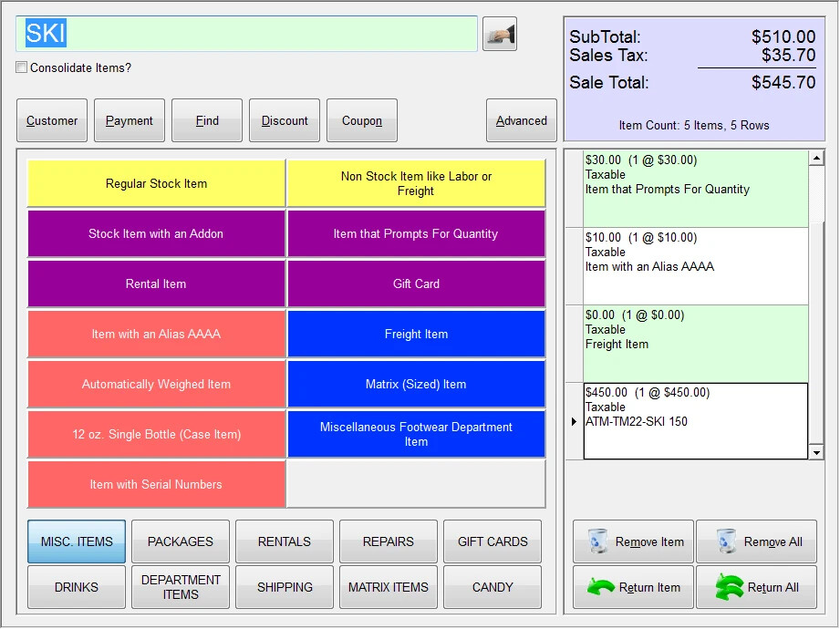
Task: Add a Regular Stock Item
Action: tap(157, 183)
